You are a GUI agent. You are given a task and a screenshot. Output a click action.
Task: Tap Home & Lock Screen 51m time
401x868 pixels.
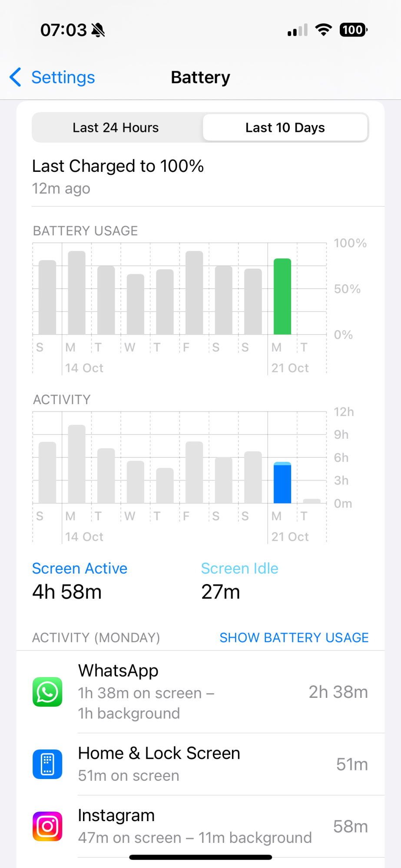click(352, 764)
